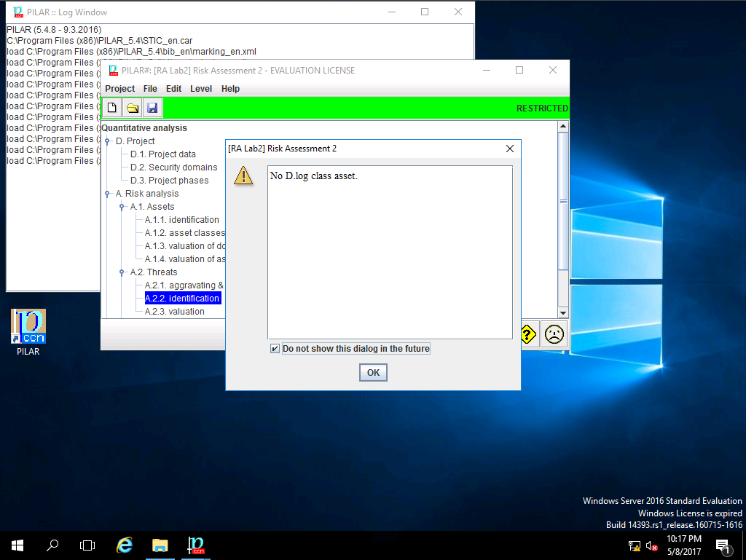Click the network status tray icon
The image size is (746, 560).
tap(635, 546)
